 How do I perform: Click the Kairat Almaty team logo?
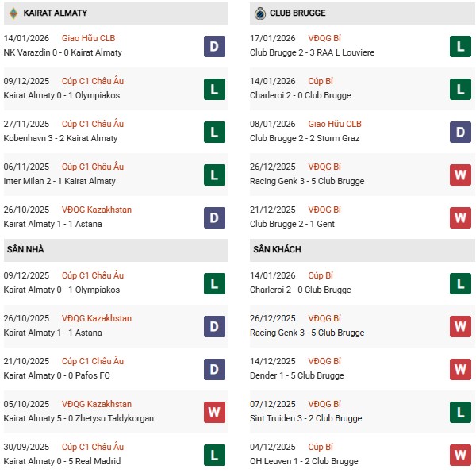[13, 13]
